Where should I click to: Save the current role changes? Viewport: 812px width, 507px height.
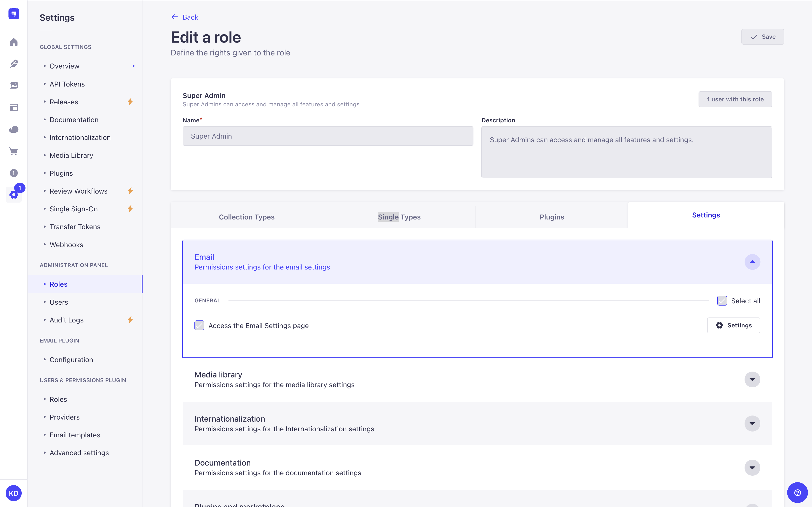(x=763, y=36)
